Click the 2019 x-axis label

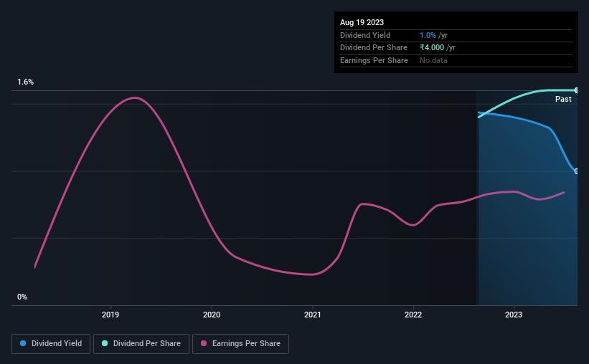(110, 315)
